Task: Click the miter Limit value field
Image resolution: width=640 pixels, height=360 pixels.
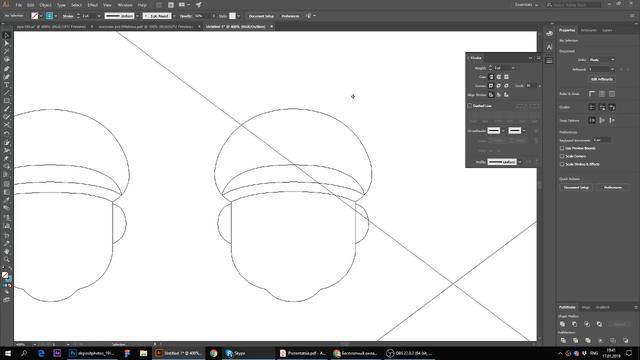Action: (x=531, y=86)
